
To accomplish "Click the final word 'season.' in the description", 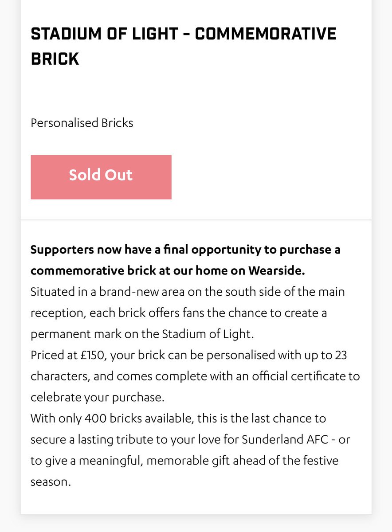I will click(x=51, y=481).
